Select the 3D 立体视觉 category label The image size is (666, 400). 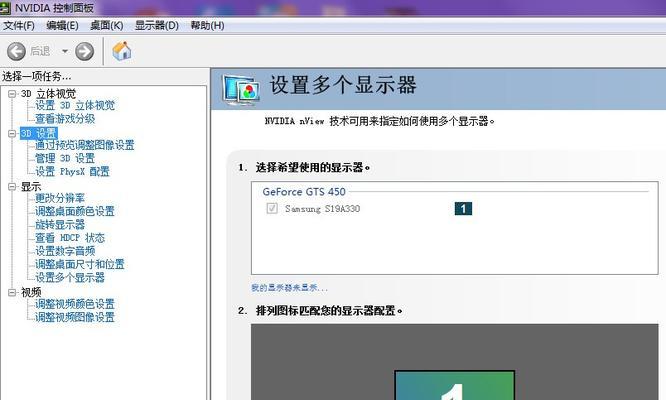point(48,93)
